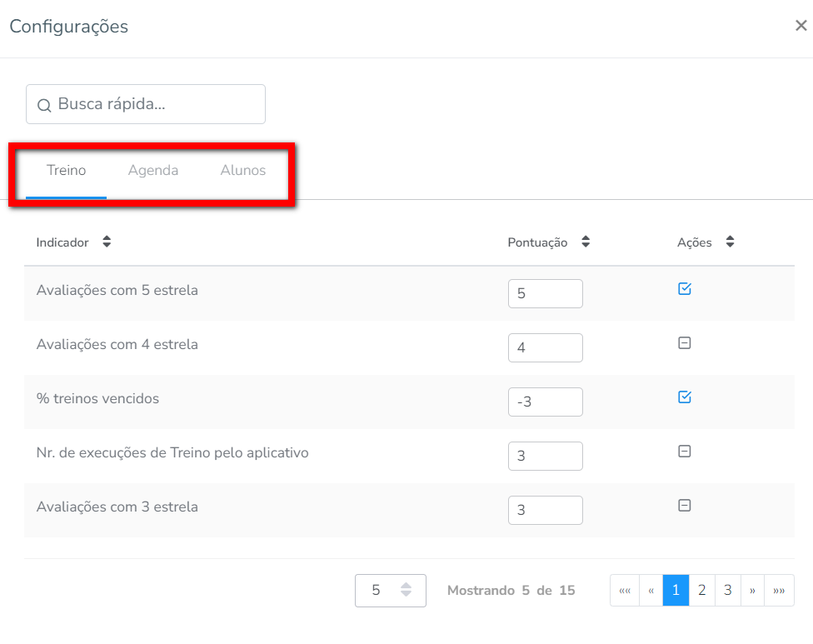Image resolution: width=813 pixels, height=644 pixels.
Task: Uncheck Avaliações com 5 estrela action
Action: [685, 289]
